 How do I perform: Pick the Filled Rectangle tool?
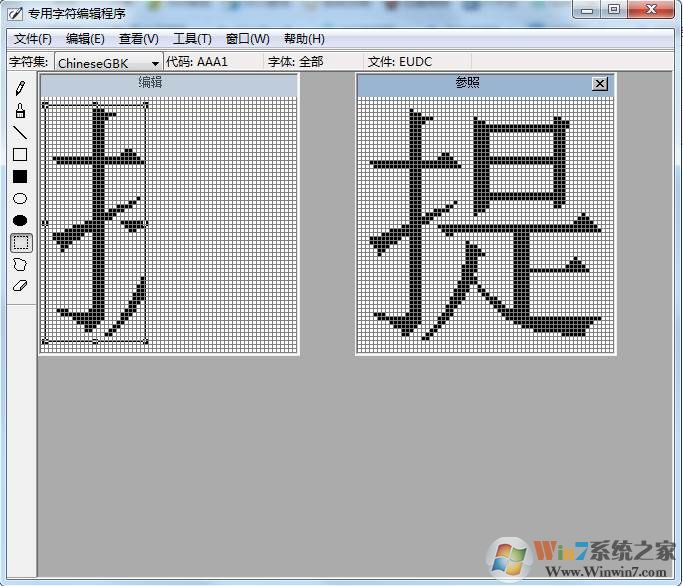(x=20, y=176)
